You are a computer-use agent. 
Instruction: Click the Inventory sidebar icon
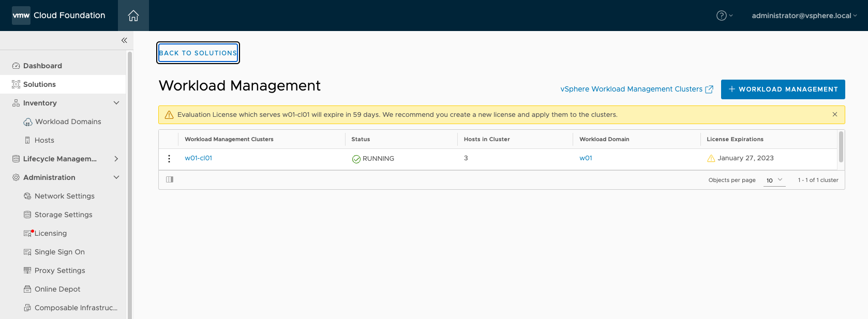[x=16, y=103]
